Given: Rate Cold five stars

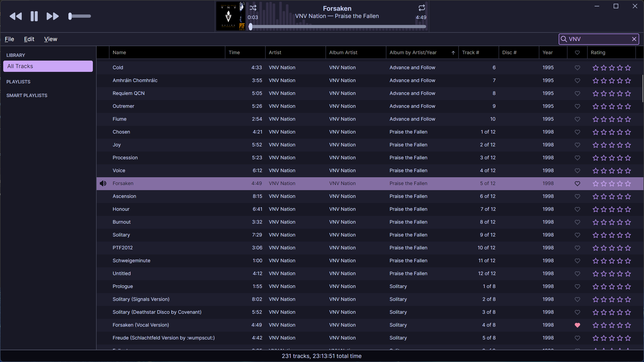Looking at the screenshot, I should (x=628, y=68).
